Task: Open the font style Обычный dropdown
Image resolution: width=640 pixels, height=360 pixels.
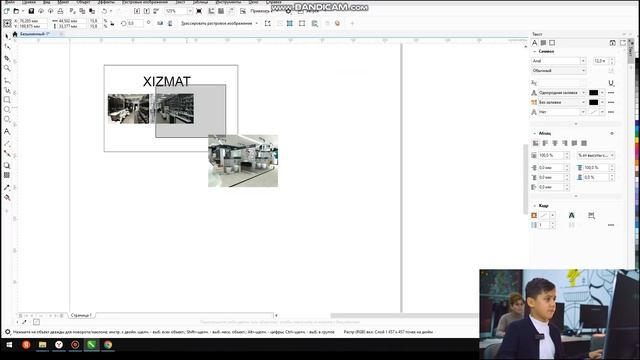Action: (583, 71)
